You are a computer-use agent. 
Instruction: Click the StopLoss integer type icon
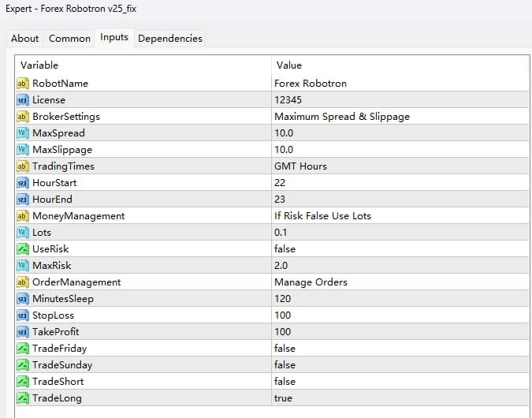pyautogui.click(x=22, y=315)
